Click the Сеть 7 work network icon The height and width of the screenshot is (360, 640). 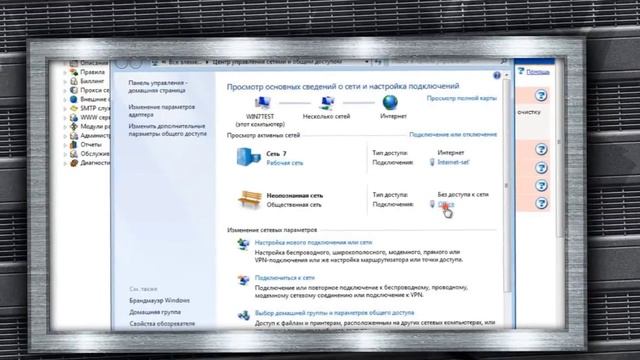tap(249, 157)
